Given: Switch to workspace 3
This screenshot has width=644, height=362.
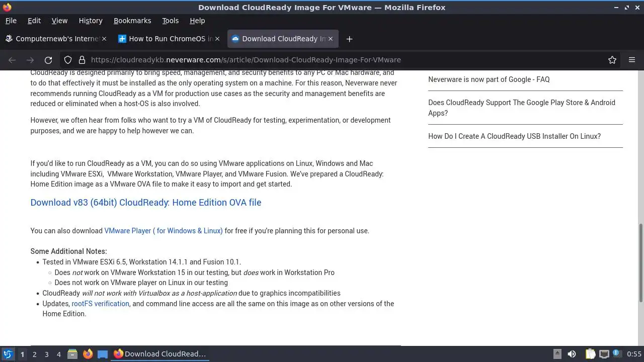Looking at the screenshot, I should pos(46,354).
